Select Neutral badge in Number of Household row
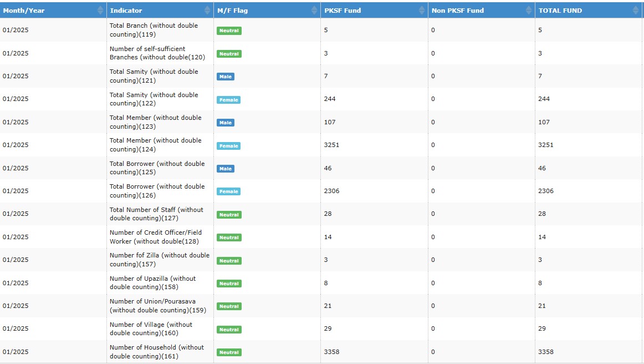This screenshot has width=644, height=364. 229,352
